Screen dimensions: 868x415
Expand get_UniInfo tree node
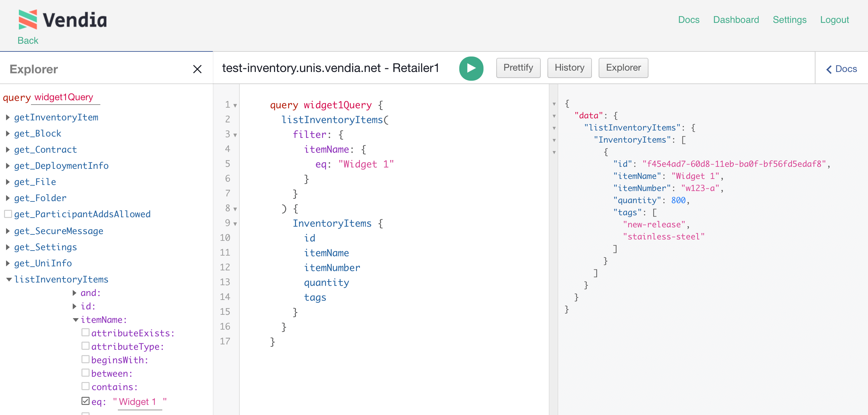click(x=8, y=264)
